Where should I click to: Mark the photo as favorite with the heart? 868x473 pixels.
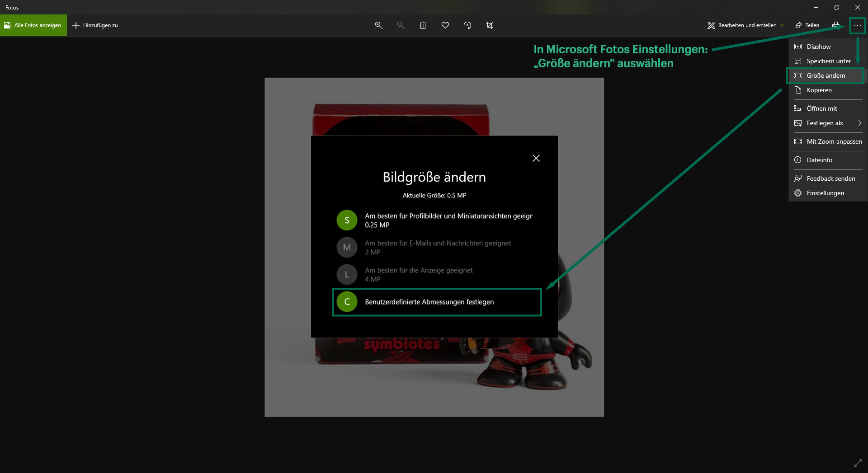pyautogui.click(x=445, y=25)
